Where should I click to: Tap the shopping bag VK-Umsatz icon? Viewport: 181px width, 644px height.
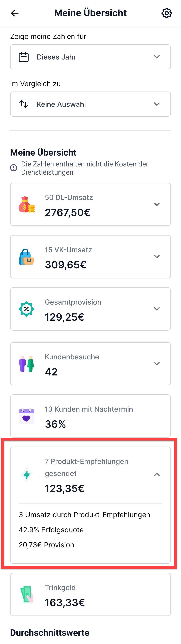tap(26, 256)
